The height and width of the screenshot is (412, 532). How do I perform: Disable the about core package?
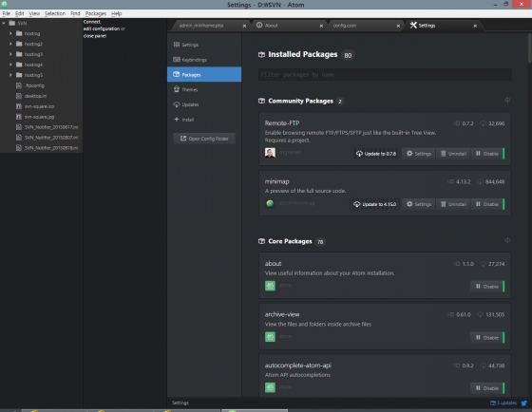486,287
